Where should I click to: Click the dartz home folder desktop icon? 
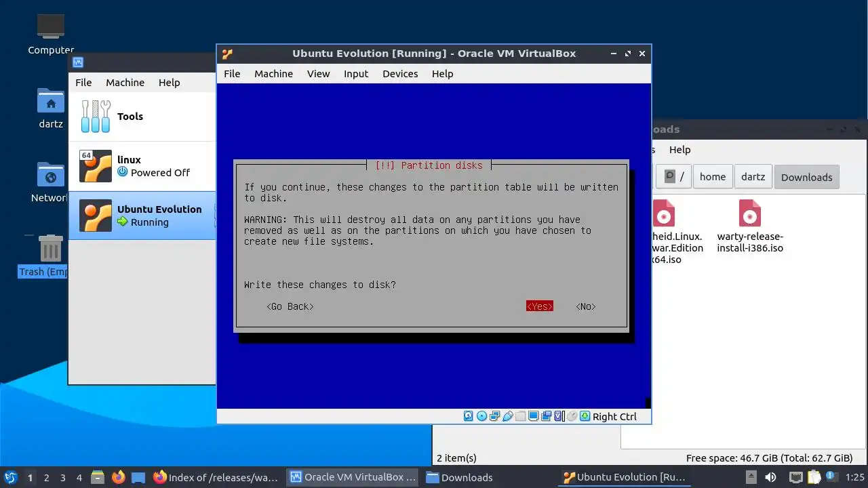point(51,102)
